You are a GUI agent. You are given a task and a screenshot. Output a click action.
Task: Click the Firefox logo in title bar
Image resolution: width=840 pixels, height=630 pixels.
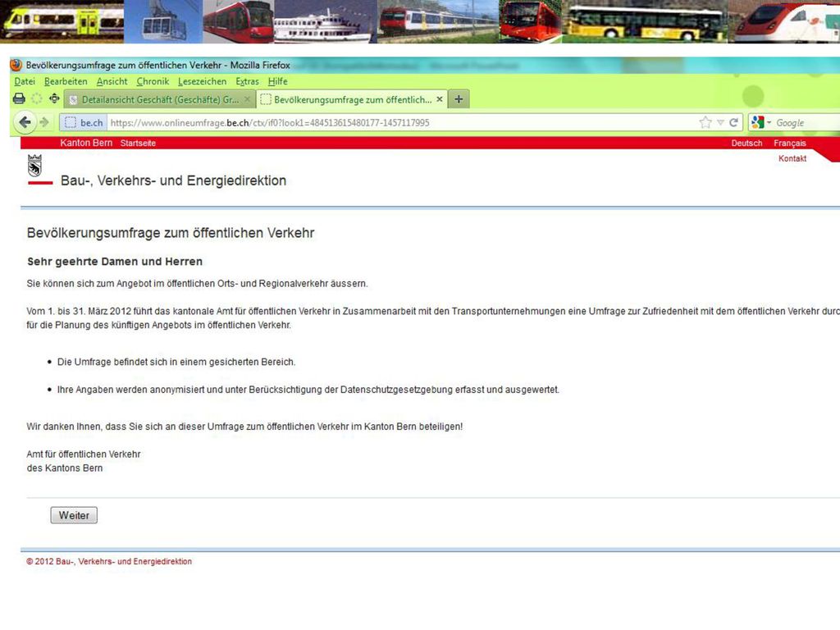[x=16, y=65]
